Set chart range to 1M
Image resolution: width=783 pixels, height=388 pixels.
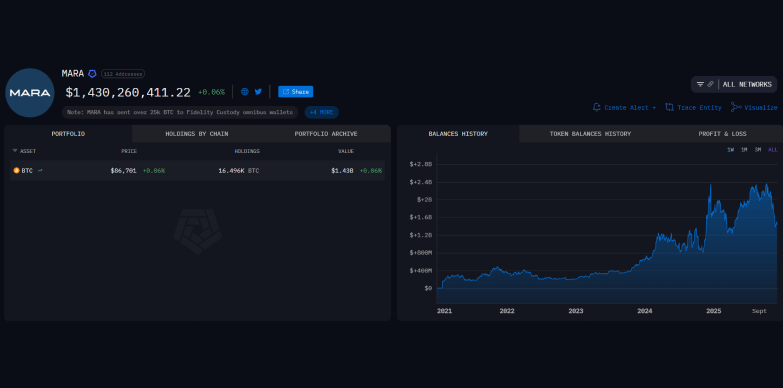(x=744, y=150)
